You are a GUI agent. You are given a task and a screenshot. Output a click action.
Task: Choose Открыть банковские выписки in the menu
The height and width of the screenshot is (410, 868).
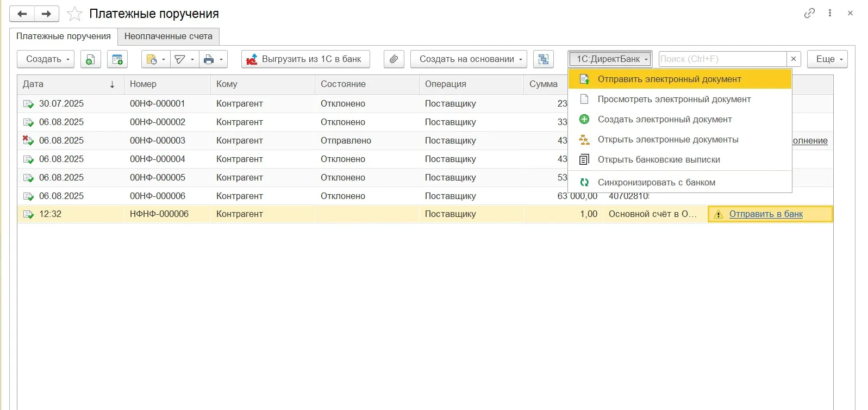coord(659,160)
